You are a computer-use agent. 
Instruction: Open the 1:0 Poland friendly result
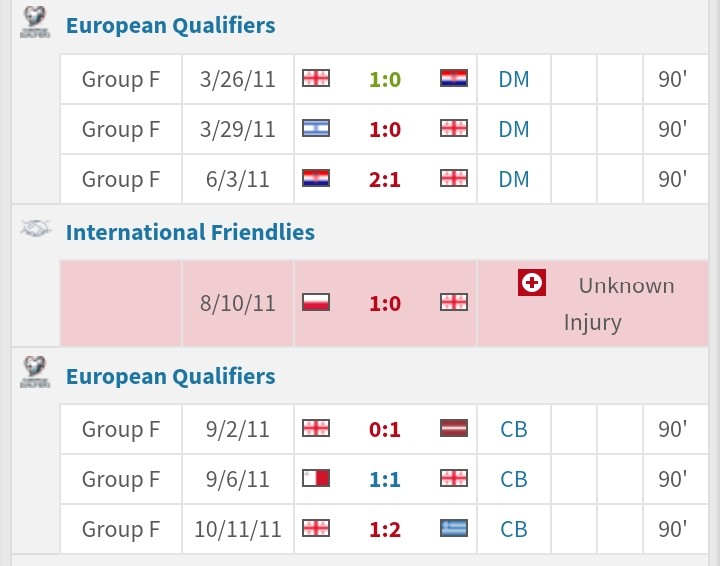pyautogui.click(x=385, y=304)
